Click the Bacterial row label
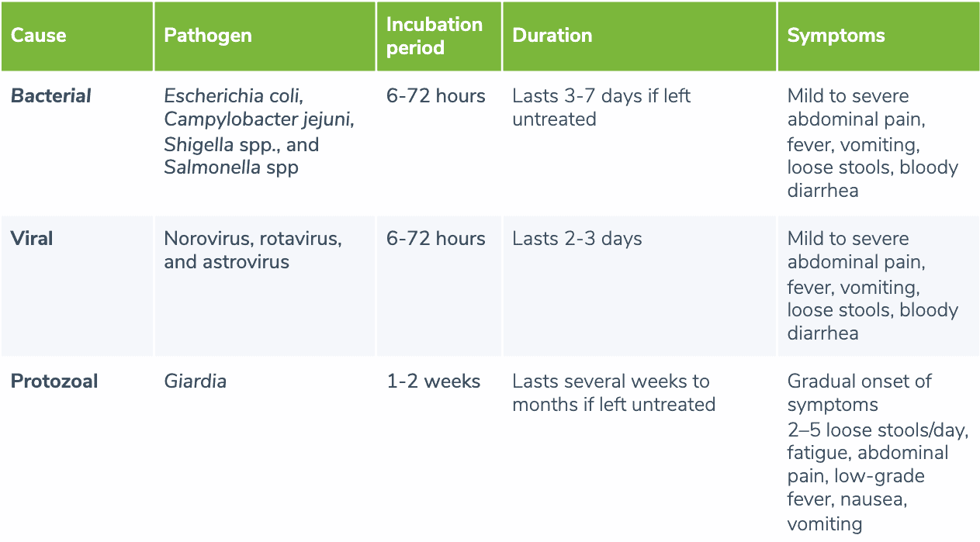 51,96
